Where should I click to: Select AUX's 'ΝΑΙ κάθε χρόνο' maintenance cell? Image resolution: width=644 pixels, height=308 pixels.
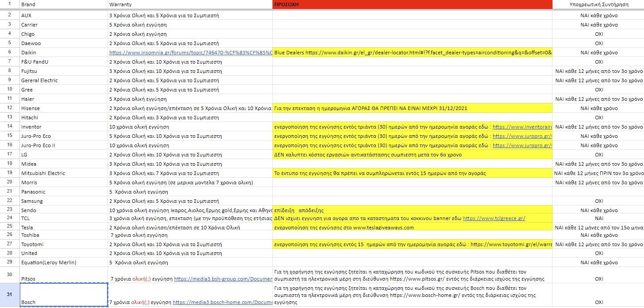(598, 15)
